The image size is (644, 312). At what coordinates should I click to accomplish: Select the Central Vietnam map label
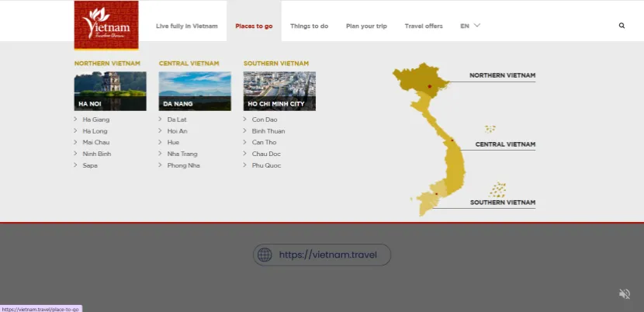click(505, 144)
